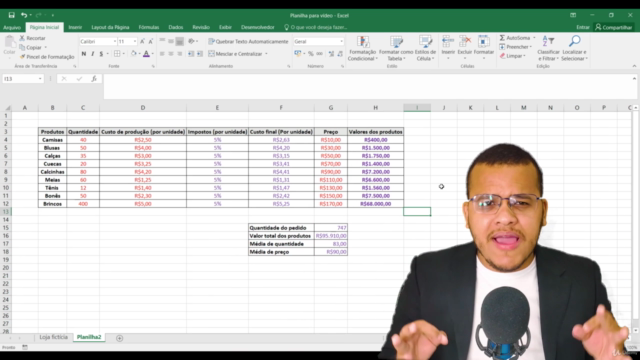Click Quebrar Texto Automaticamente
Image resolution: width=640 pixels, height=360 pixels.
pyautogui.click(x=248, y=41)
